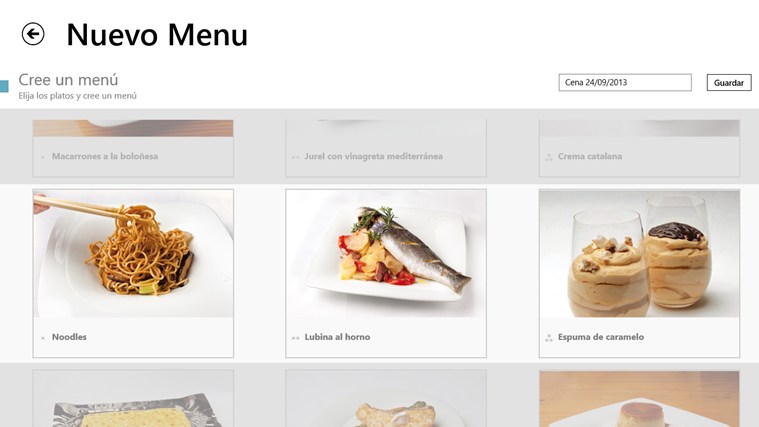
Task: Click the blue square beside Cree un menú
Action: pyautogui.click(x=4, y=86)
